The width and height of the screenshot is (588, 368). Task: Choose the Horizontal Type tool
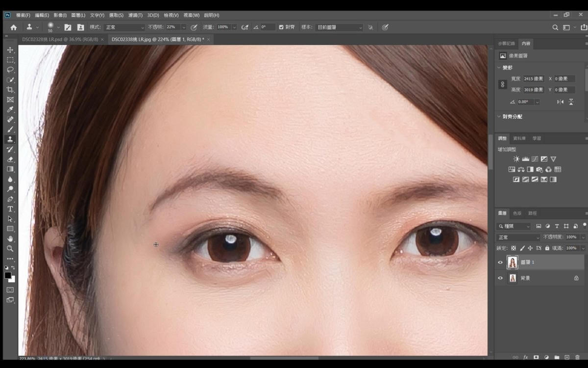10,209
